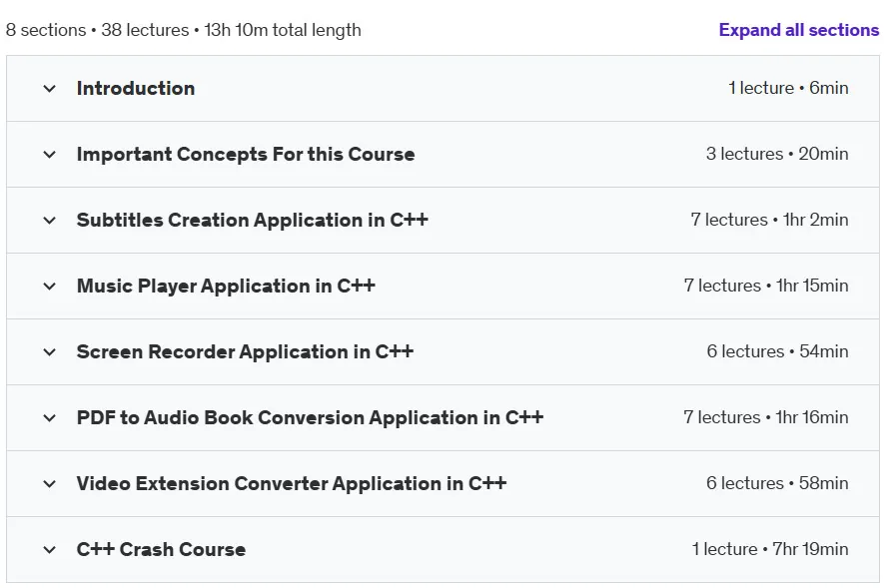Open Screen Recorder Application in C++ title
This screenshot has width=884, height=588.
tap(246, 352)
